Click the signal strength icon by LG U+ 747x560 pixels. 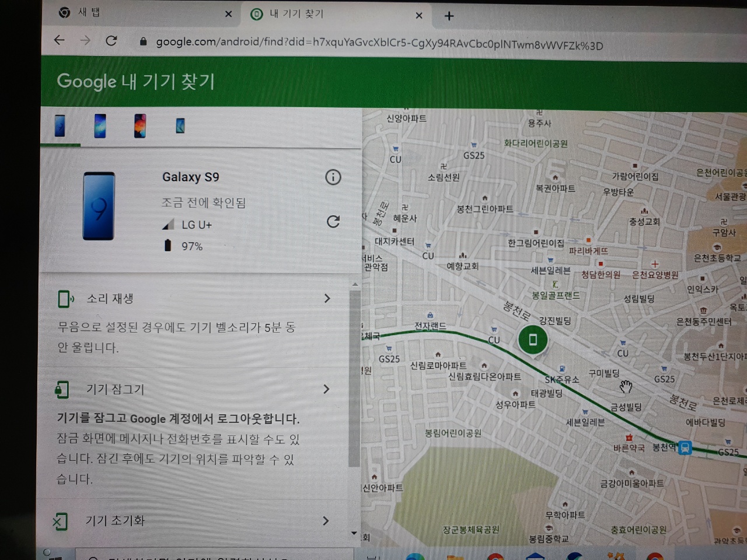pos(168,225)
